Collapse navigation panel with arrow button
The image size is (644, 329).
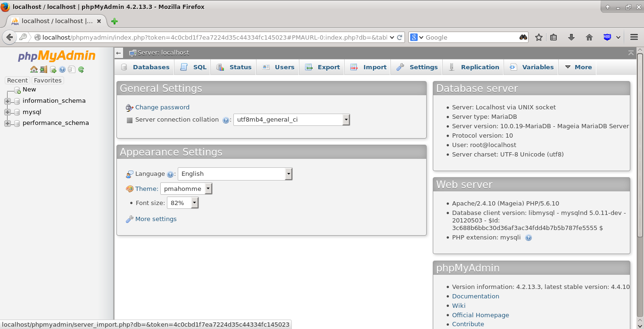(119, 53)
